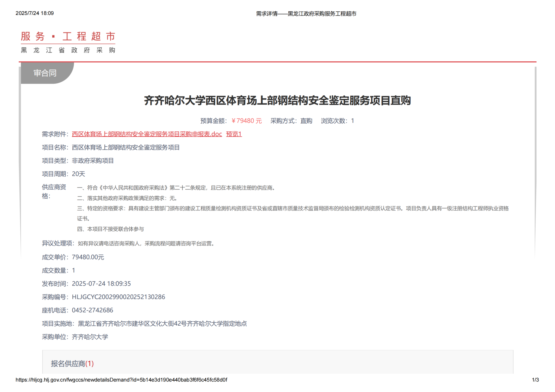555x392 pixels.
Task: Click the budget amount ¥79480 元
Action: [x=247, y=121]
